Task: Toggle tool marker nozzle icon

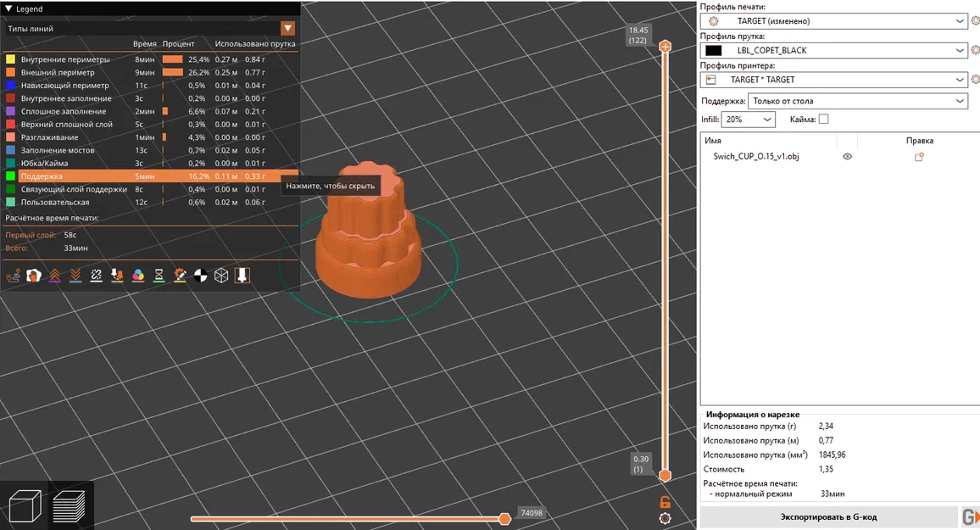Action: [242, 276]
